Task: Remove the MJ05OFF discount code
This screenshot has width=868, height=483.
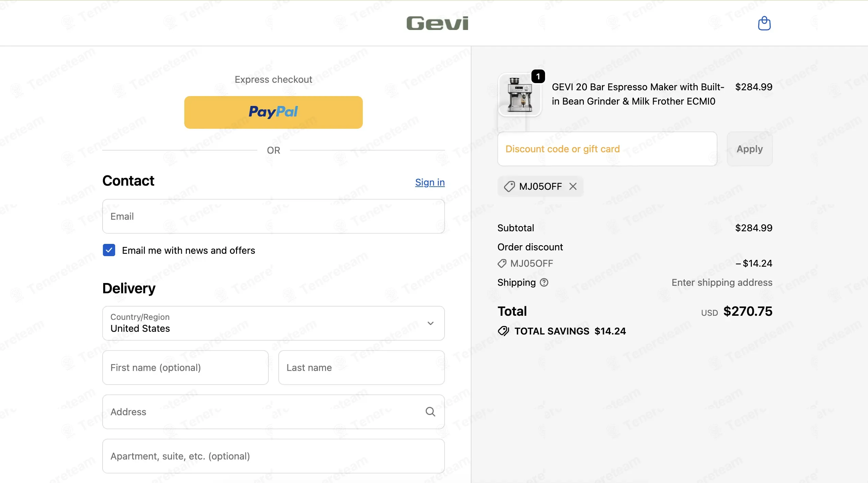Action: 573,186
